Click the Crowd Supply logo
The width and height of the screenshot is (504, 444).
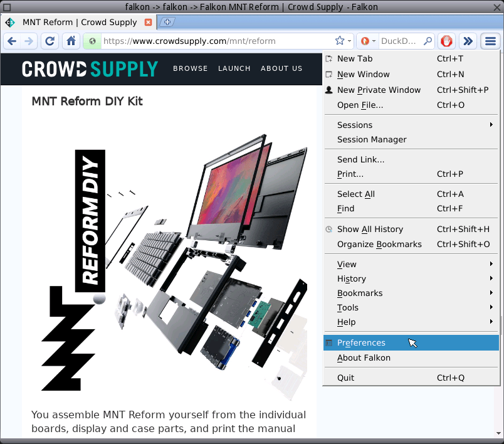90,69
